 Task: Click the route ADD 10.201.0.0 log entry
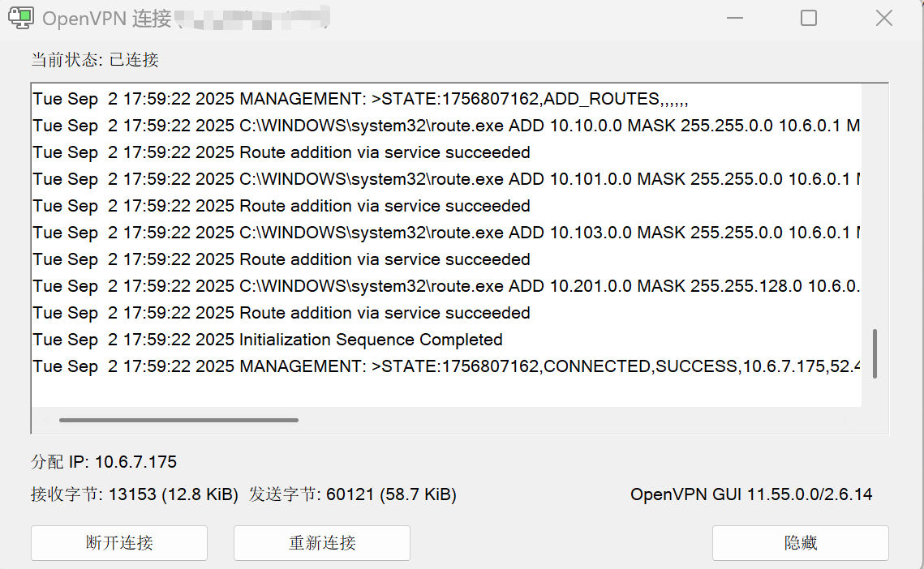[x=446, y=286]
